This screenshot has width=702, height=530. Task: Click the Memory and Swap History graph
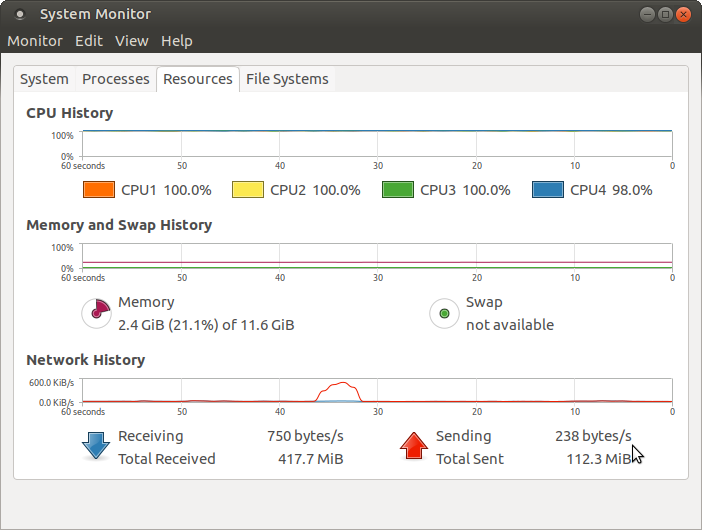click(376, 256)
